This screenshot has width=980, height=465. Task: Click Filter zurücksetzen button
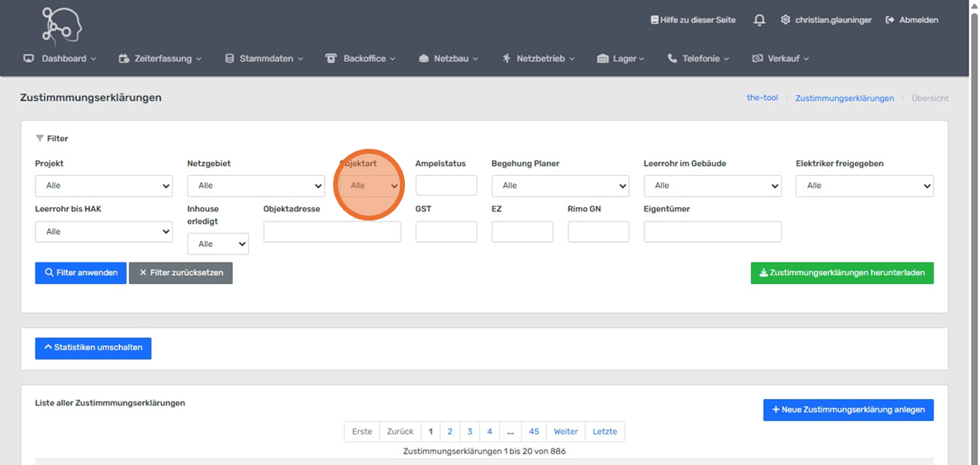click(x=180, y=273)
